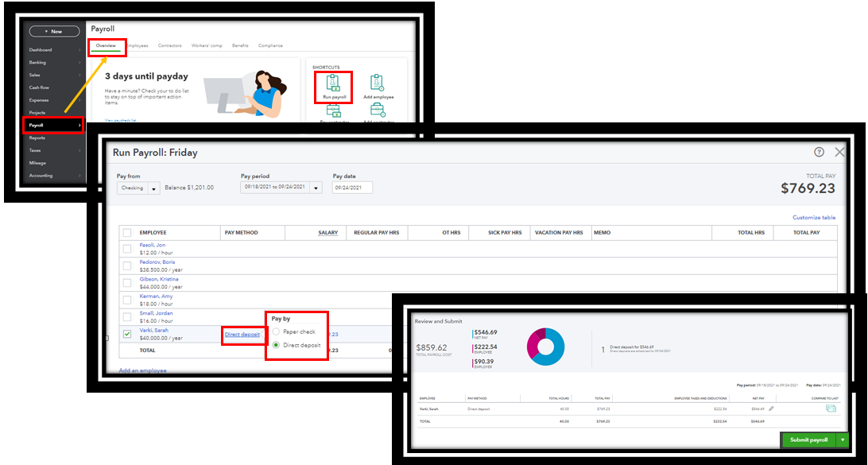Click the Balance $1,201.00 text

pyautogui.click(x=189, y=188)
